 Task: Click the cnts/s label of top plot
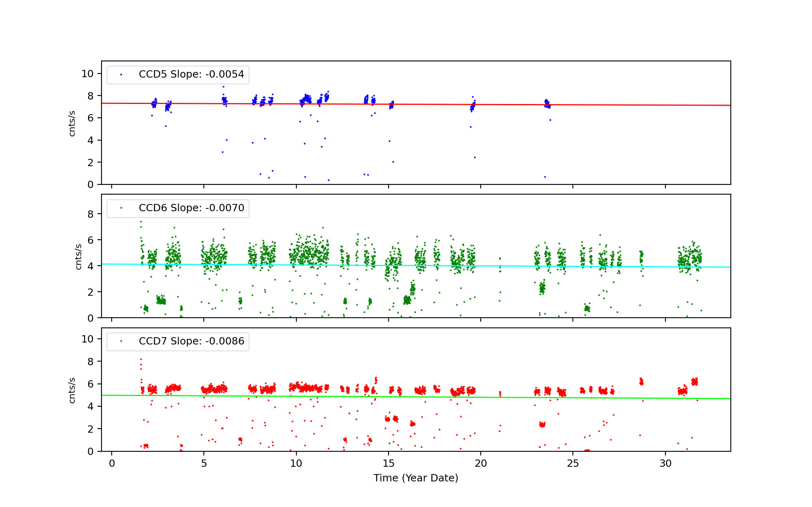(x=72, y=123)
